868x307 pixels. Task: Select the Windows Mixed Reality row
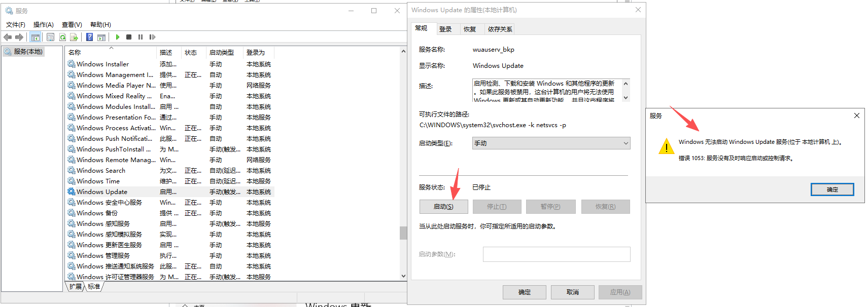click(170, 96)
